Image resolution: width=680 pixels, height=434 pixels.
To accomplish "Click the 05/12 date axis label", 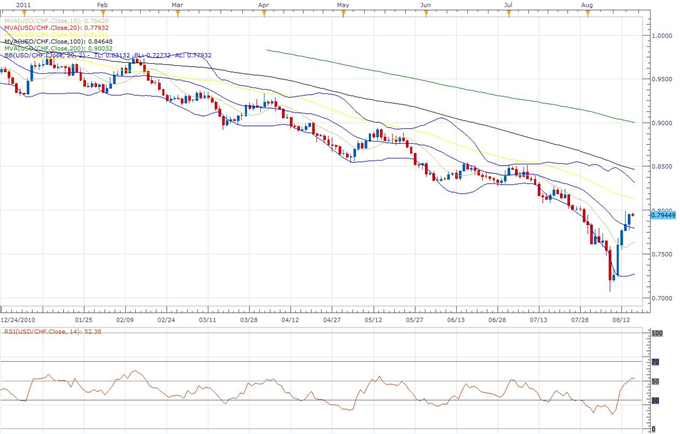I will [x=373, y=320].
